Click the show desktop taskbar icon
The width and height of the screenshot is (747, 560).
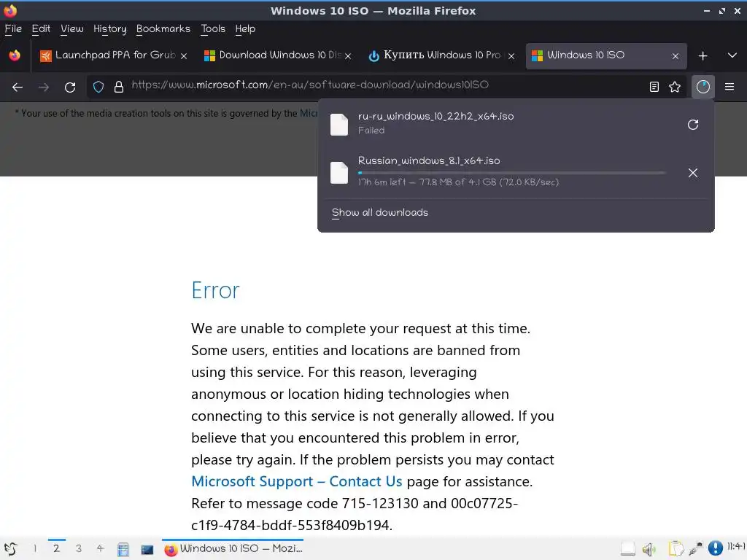pos(147,550)
